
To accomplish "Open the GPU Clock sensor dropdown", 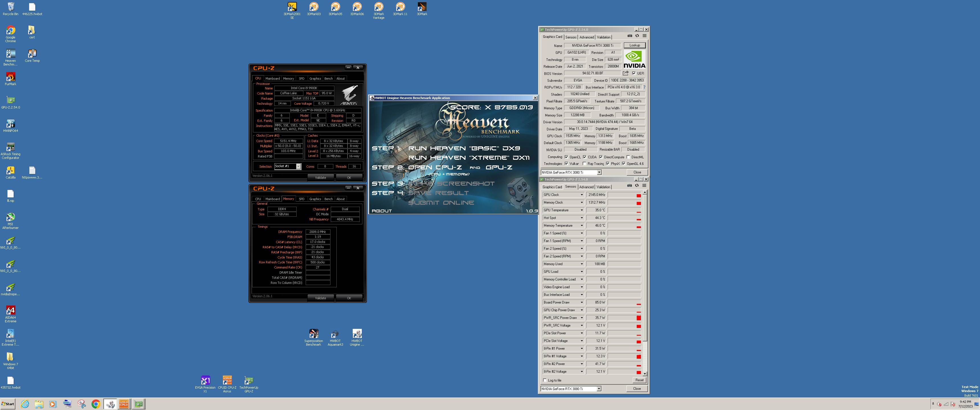I will click(582, 195).
